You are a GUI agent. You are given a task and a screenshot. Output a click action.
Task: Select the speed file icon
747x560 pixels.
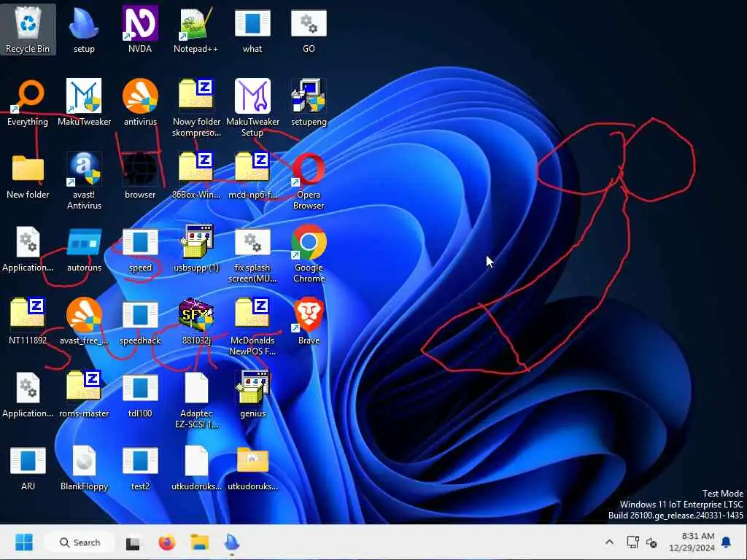[140, 250]
